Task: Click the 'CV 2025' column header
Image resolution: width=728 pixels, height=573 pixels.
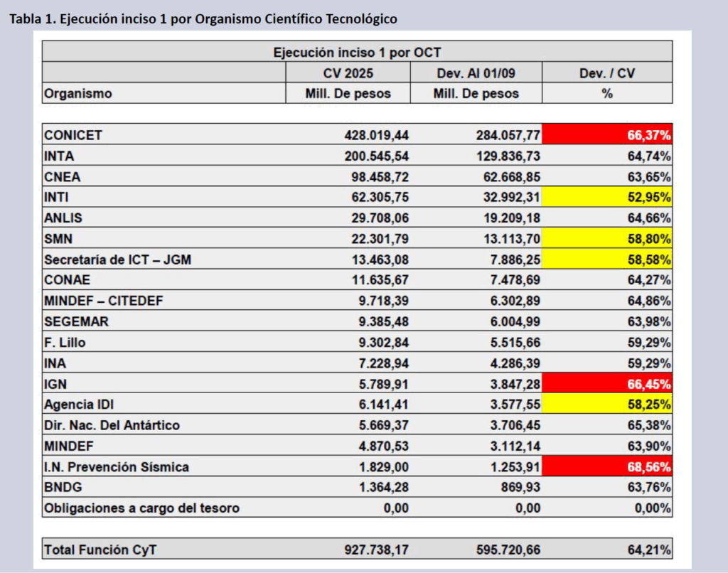Action: [x=348, y=73]
